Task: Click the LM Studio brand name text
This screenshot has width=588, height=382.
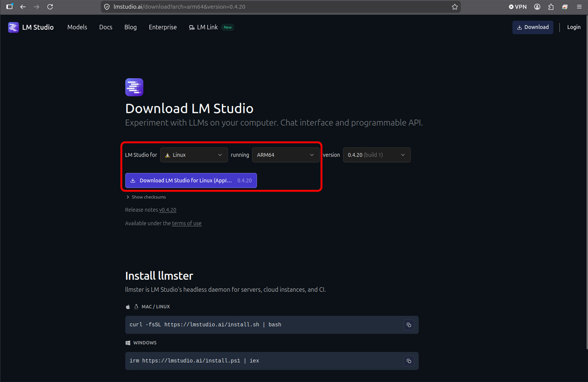Action: click(38, 27)
